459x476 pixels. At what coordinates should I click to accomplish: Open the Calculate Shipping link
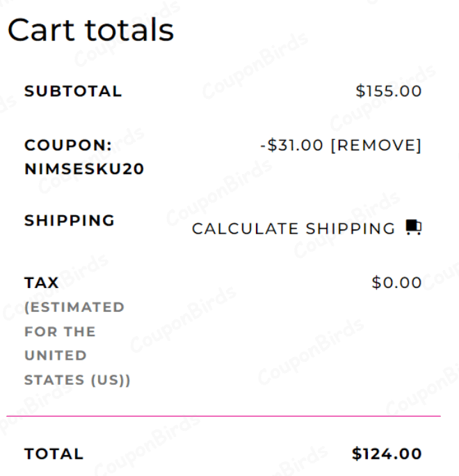tap(293, 228)
